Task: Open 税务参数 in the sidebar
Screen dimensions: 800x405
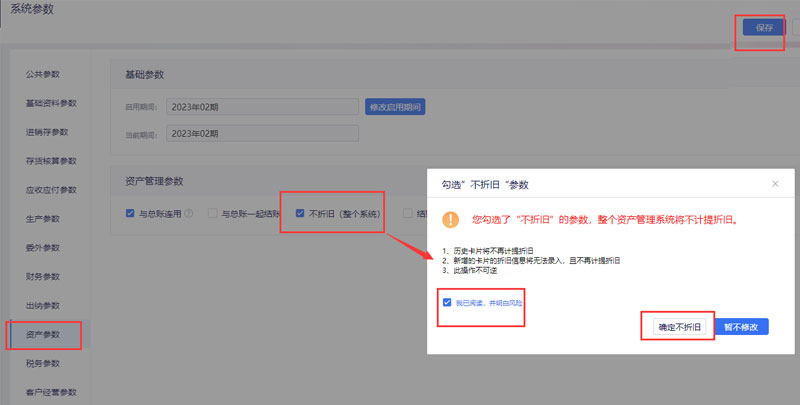Action: pos(43,363)
